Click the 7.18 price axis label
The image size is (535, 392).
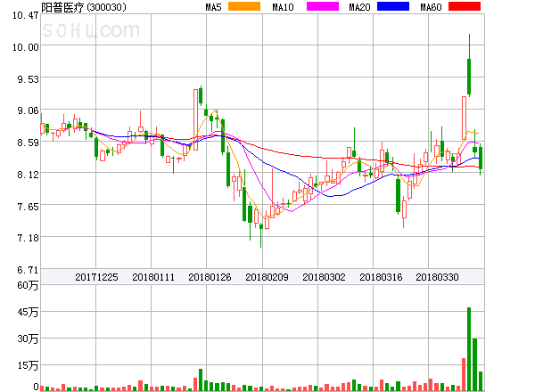coord(28,238)
